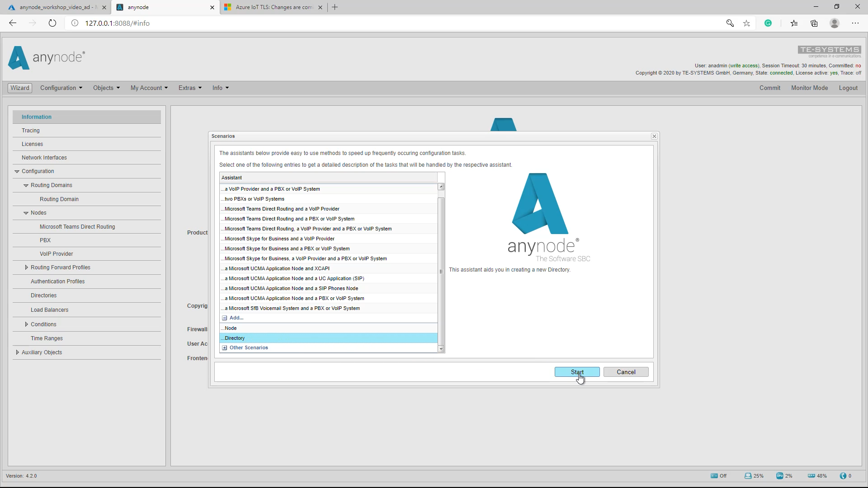Viewport: 868px width, 488px height.
Task: Open the Info menu
Action: coord(221,88)
